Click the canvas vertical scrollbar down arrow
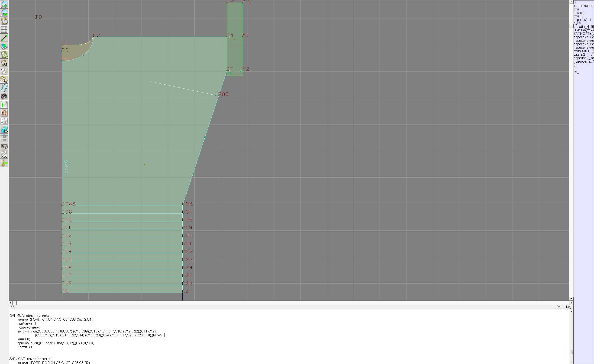594x364 pixels. [571, 299]
